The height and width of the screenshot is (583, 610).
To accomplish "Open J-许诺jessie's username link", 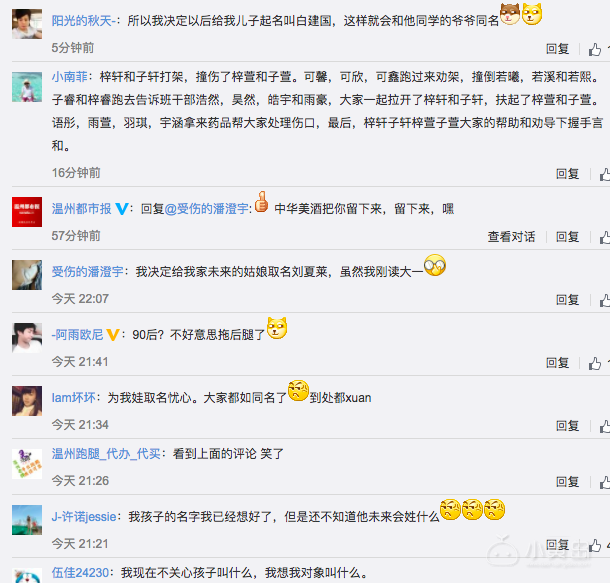I will pyautogui.click(x=84, y=516).
